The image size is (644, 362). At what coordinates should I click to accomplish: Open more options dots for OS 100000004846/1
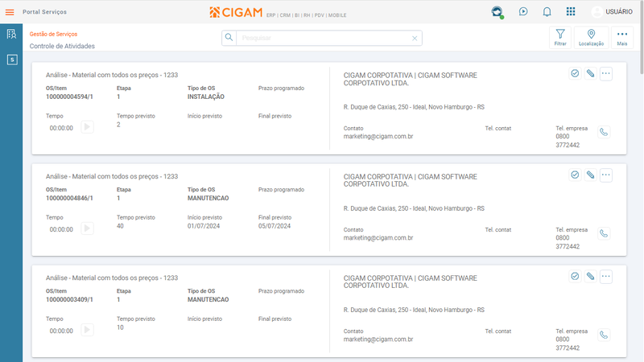(606, 175)
